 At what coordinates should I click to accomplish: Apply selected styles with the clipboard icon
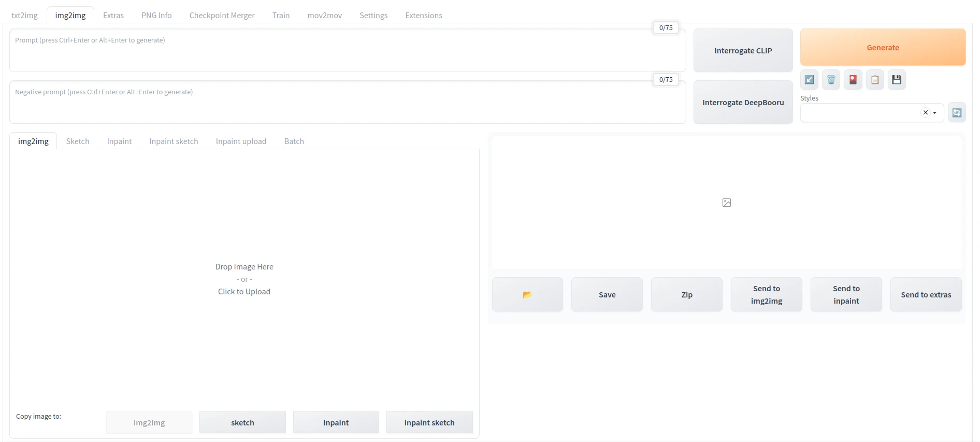point(875,80)
